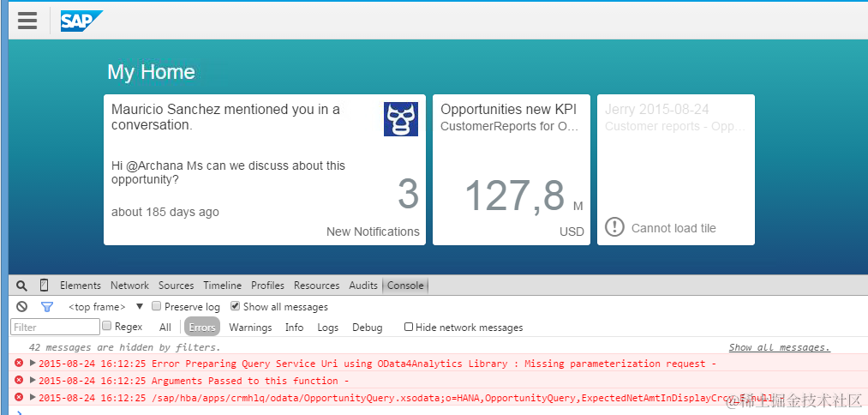The height and width of the screenshot is (415, 868).
Task: Open the Opportunities new KPI tile
Action: click(511, 170)
